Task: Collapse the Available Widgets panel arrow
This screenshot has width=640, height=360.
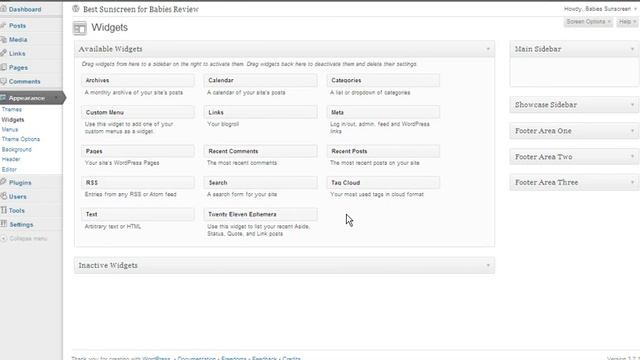Action: click(488, 49)
